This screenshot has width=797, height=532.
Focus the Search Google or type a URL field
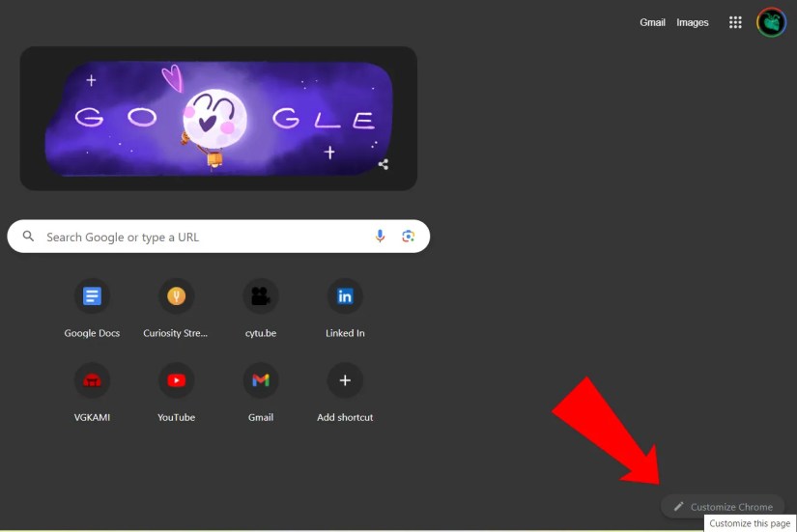coord(218,237)
